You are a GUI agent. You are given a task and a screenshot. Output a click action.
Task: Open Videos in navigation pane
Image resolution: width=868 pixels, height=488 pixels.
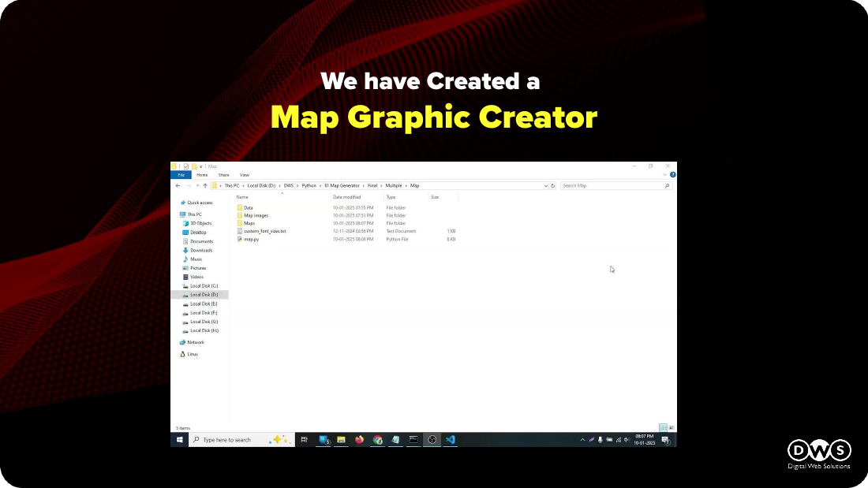pyautogui.click(x=193, y=278)
